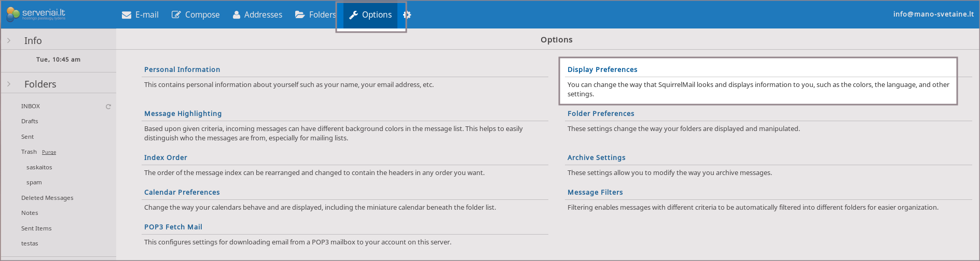This screenshot has width=980, height=261.
Task: Go to POP3 Fetch Mail settings
Action: (173, 227)
